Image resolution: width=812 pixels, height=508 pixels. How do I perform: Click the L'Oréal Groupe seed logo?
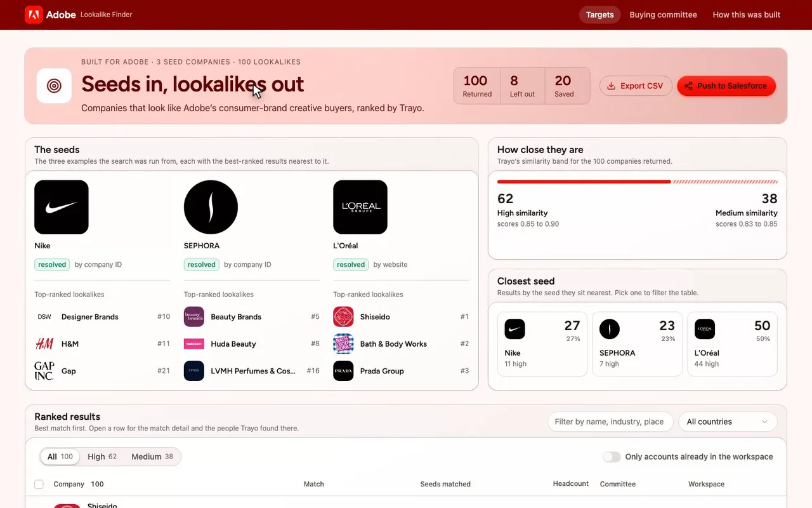coord(360,207)
